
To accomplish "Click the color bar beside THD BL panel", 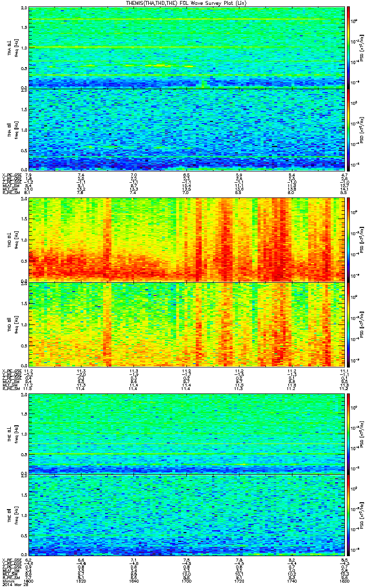I will click(x=349, y=239).
